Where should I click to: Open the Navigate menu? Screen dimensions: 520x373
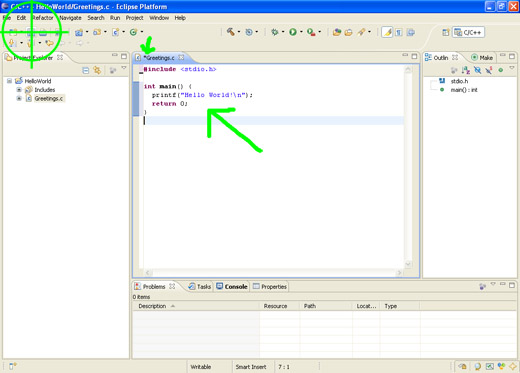point(70,18)
